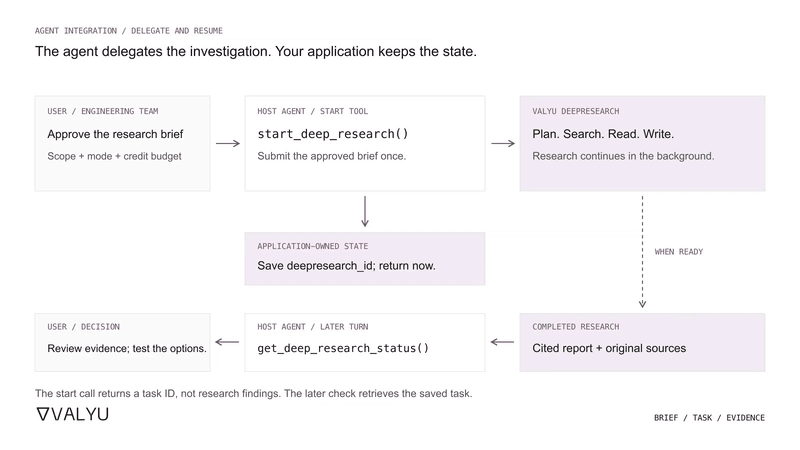The image size is (800, 450).
Task: Click 'USER / DECISION' label
Action: click(x=83, y=327)
